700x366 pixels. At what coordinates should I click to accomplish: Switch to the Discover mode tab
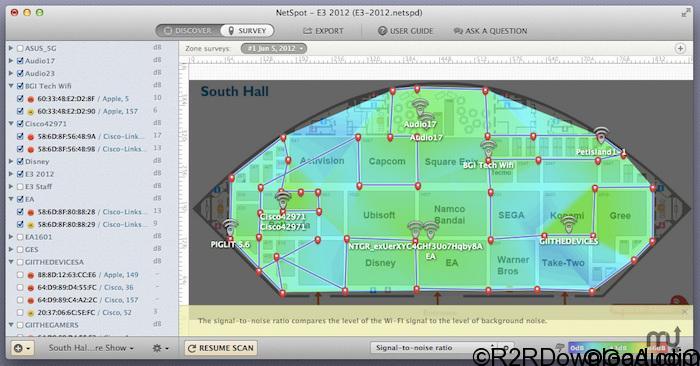[188, 31]
